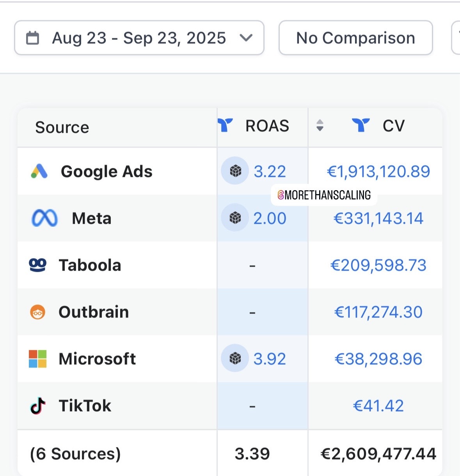The image size is (460, 476).
Task: Click the Google Ads logo icon
Action: [x=39, y=171]
